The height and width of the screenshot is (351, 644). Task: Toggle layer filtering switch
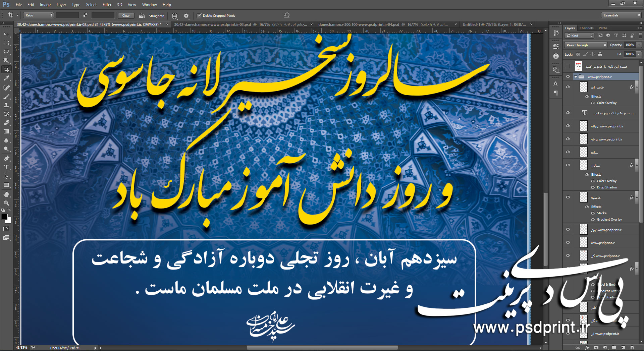point(640,35)
